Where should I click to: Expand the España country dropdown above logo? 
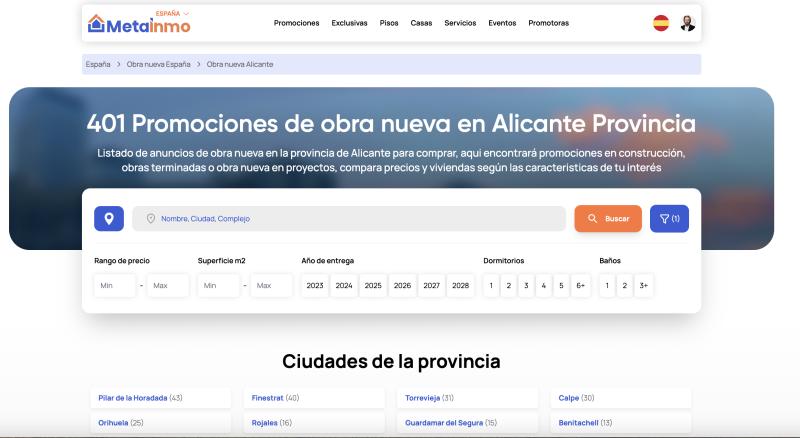point(172,13)
